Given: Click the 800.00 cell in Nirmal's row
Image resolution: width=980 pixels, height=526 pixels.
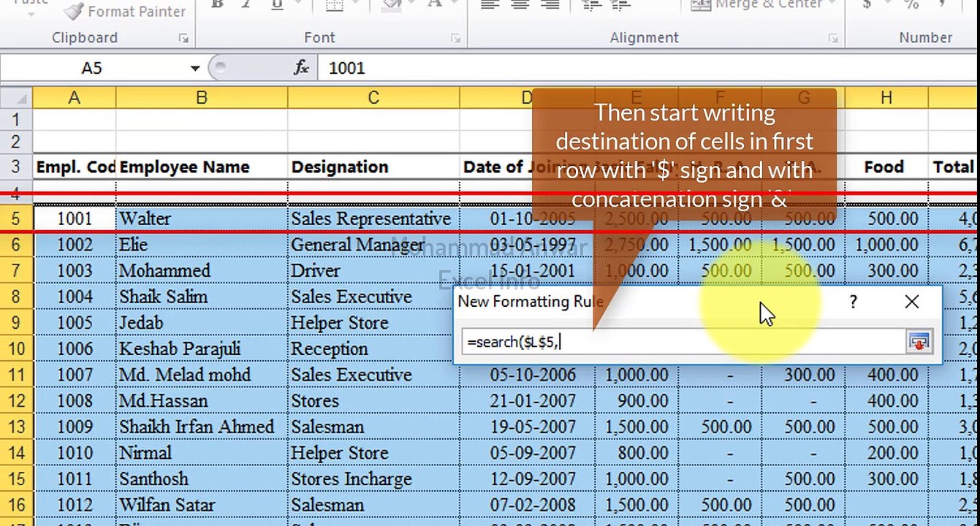Looking at the screenshot, I should coord(637,453).
